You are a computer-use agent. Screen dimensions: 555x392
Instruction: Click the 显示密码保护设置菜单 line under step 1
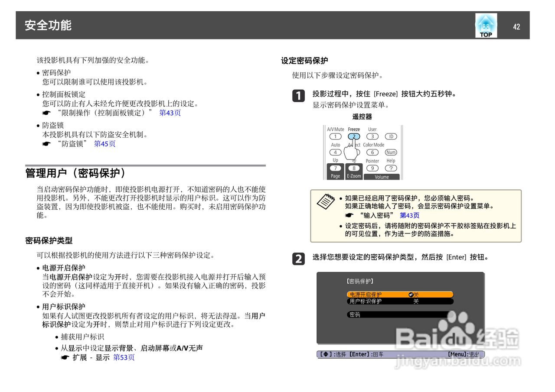tap(351, 105)
